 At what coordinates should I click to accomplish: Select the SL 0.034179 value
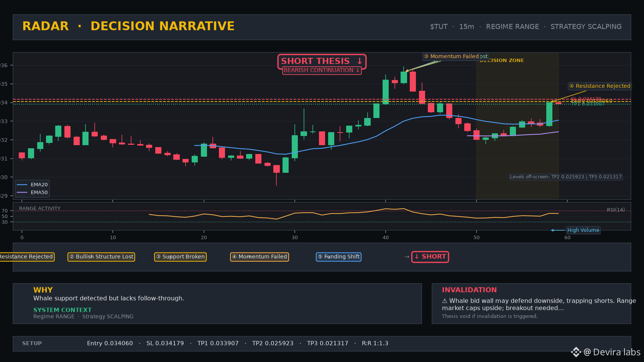tap(165, 344)
